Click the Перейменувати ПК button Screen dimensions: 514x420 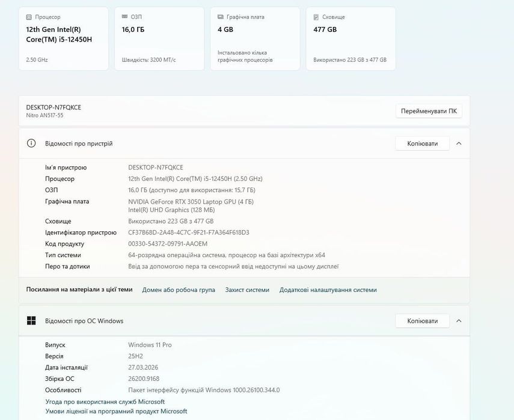tap(429, 111)
